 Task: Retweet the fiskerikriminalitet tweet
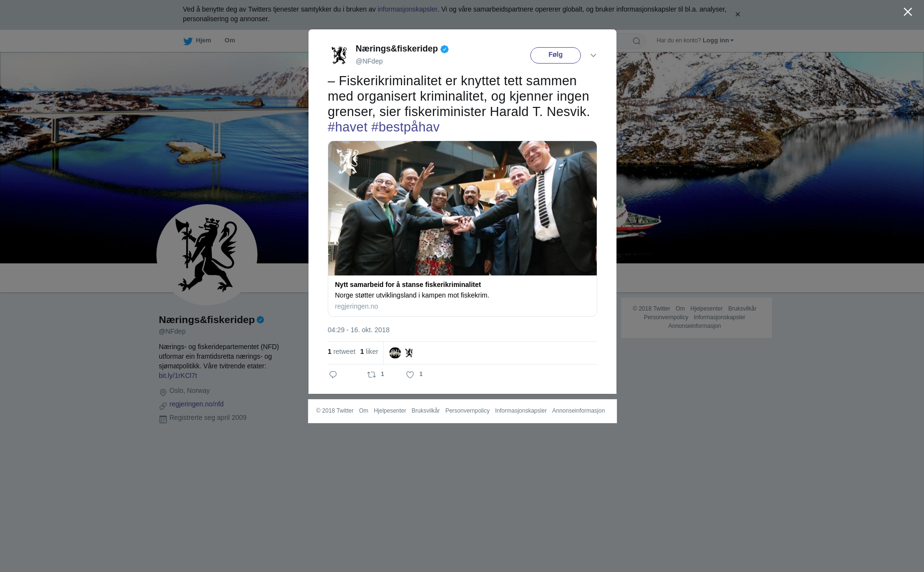click(372, 375)
